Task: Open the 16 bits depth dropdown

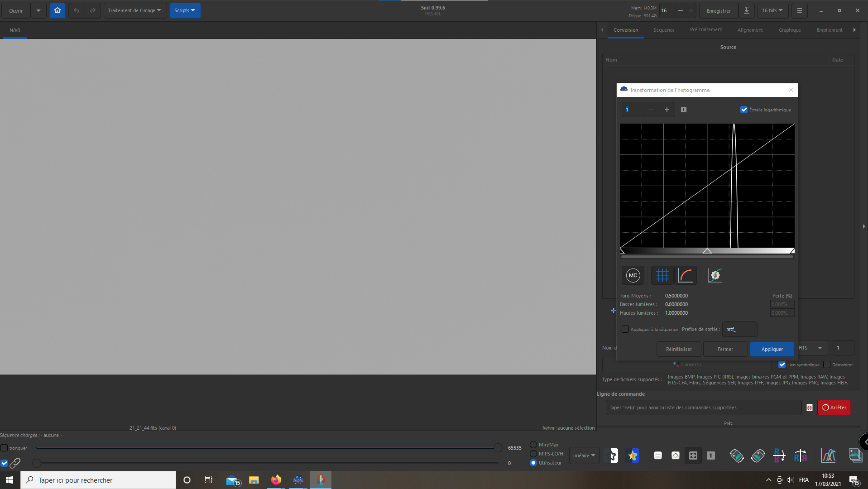Action: tap(772, 10)
